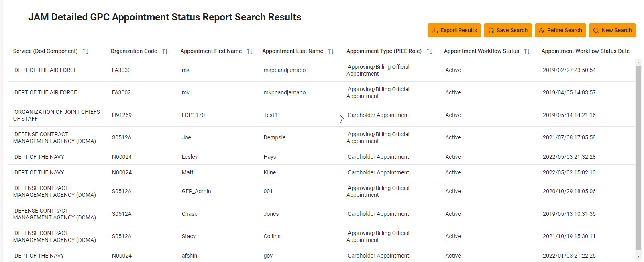The height and width of the screenshot is (262, 644).
Task: Click last name Jones
Action: pyautogui.click(x=271, y=214)
